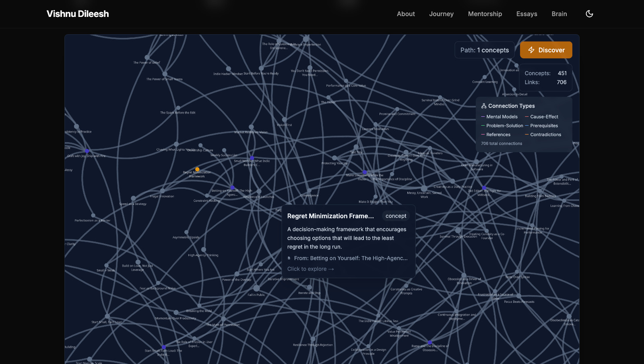The width and height of the screenshot is (644, 364).
Task: Select the Contradictions connection type
Action: (545, 134)
